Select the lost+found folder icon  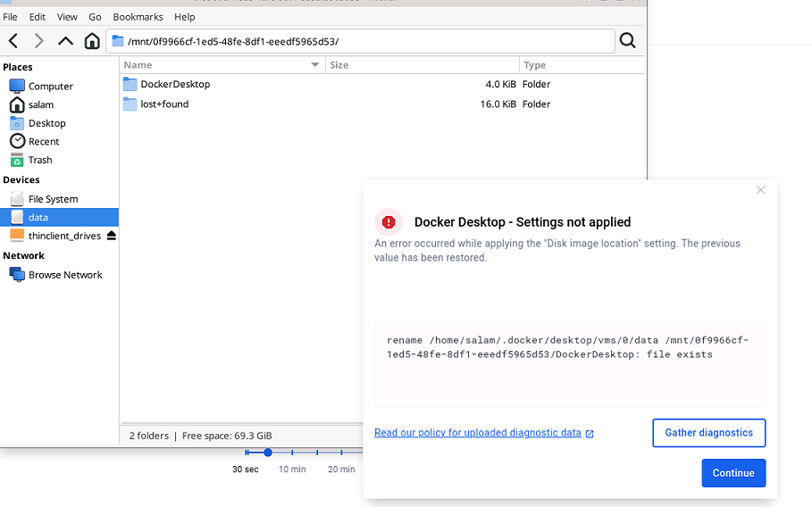[x=130, y=104]
